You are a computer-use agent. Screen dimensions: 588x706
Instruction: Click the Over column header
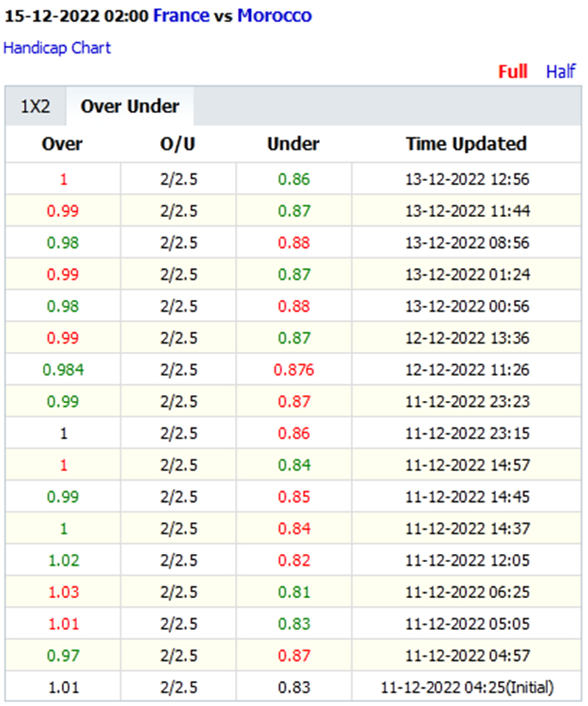tap(62, 144)
